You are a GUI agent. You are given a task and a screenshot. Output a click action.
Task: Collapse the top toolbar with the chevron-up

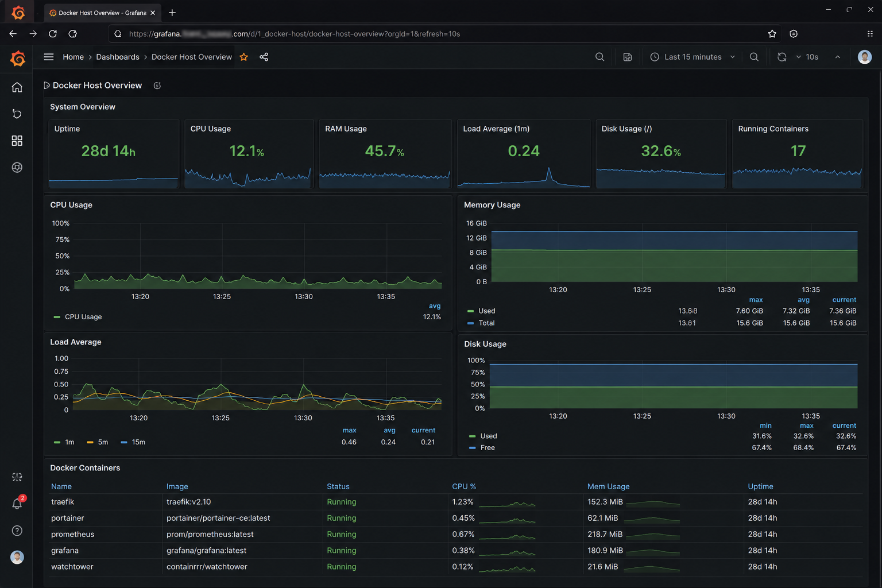[x=838, y=57]
